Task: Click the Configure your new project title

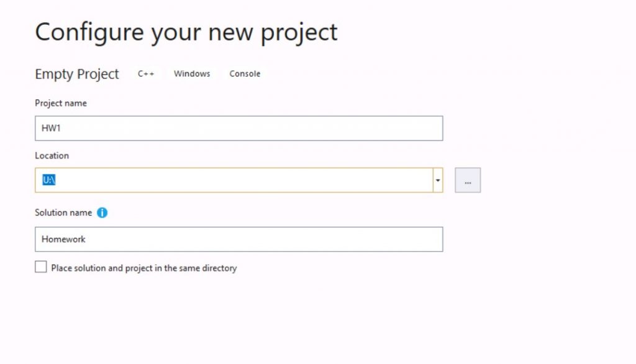Action: tap(186, 32)
